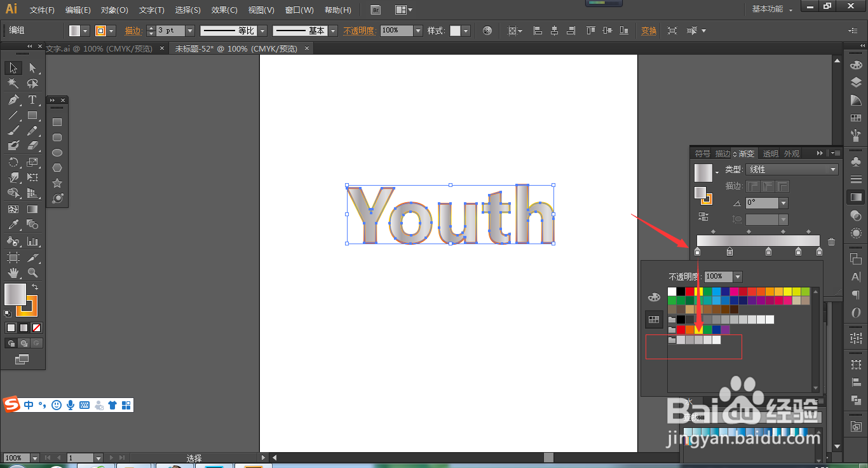Image resolution: width=868 pixels, height=468 pixels.
Task: Select the Type tool
Action: pyautogui.click(x=32, y=100)
